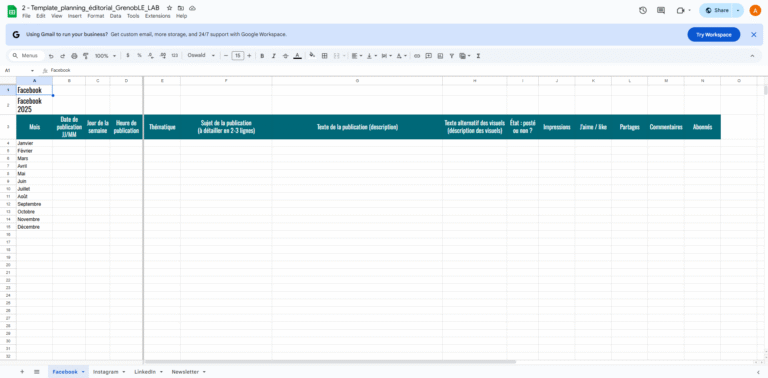Show all comments icon in header
The image size is (768, 378).
point(661,10)
